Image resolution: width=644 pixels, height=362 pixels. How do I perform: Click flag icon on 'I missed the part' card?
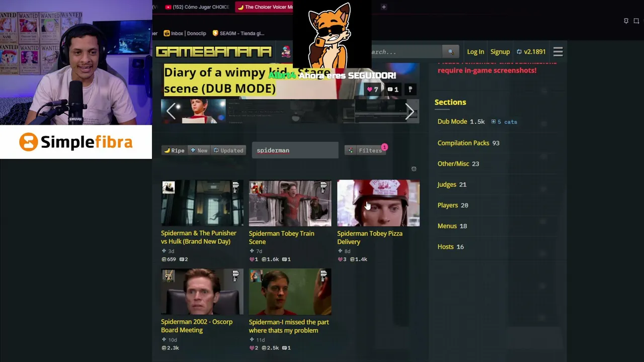pyautogui.click(x=324, y=276)
